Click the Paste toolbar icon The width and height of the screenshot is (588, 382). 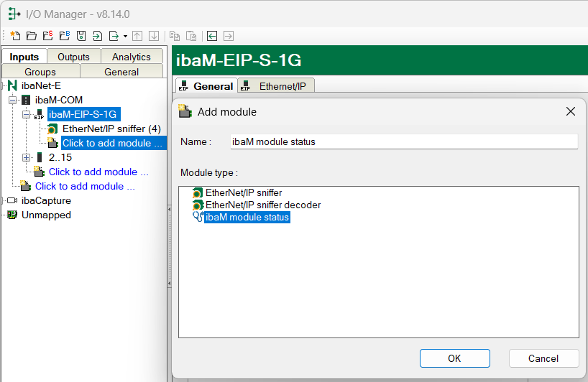coord(191,36)
